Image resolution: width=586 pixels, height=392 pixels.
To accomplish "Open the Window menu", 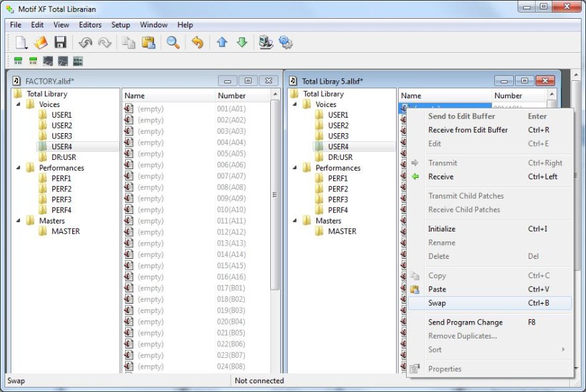I will (154, 25).
